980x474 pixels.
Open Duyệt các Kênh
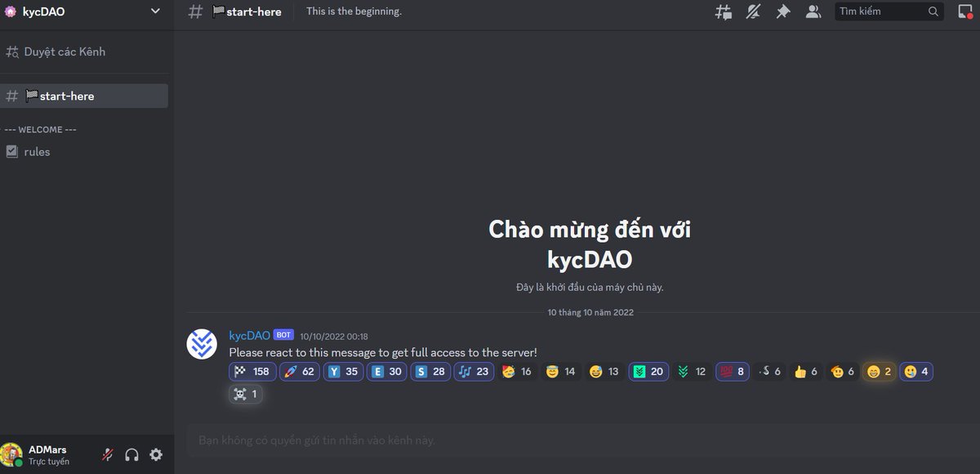click(57, 51)
